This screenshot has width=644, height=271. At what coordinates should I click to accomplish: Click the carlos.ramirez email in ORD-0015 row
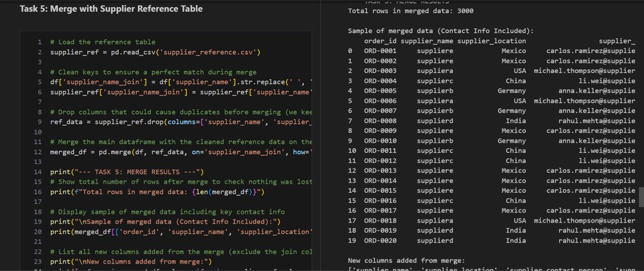[x=591, y=191]
